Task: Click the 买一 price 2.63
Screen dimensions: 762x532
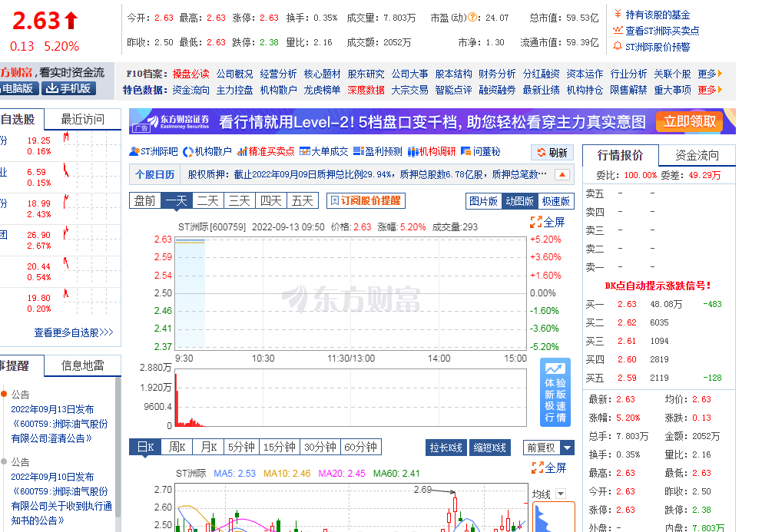Action: [627, 304]
